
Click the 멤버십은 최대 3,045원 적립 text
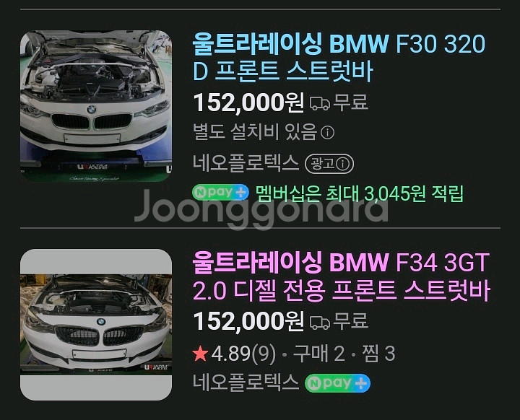coord(360,193)
